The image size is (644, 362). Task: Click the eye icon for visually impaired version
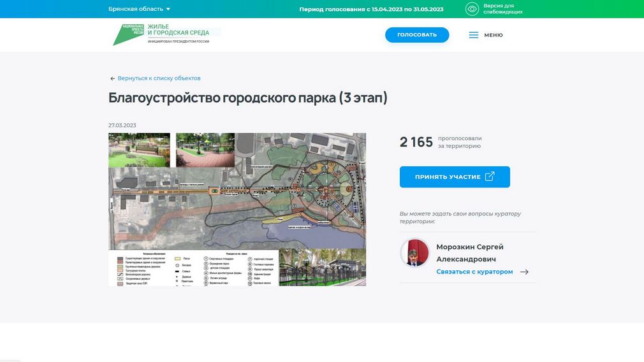click(472, 9)
